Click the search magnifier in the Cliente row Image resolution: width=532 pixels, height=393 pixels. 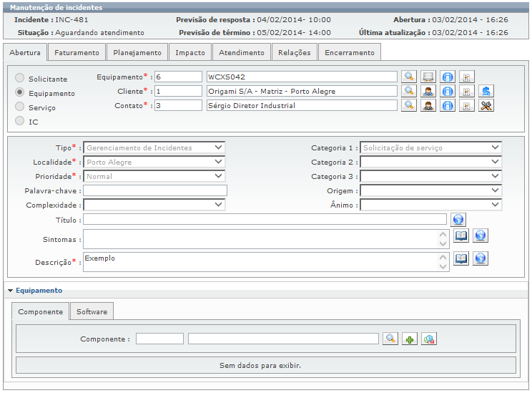[409, 91]
